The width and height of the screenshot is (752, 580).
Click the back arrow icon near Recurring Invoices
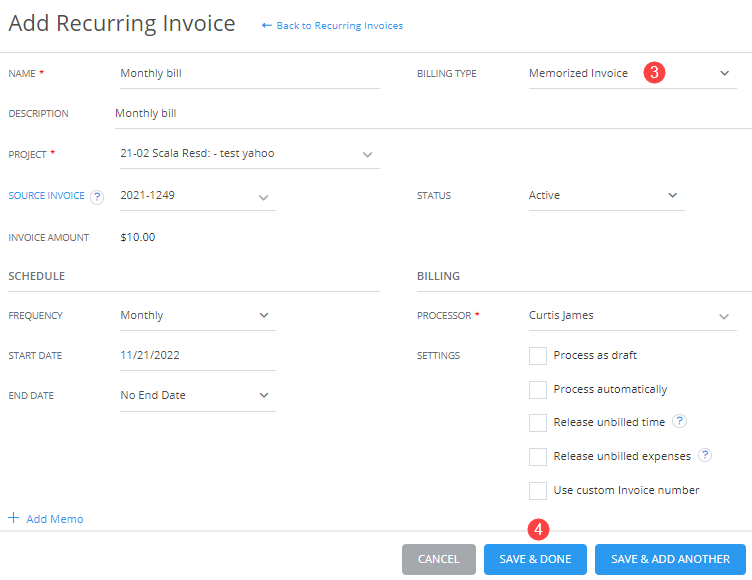point(266,25)
